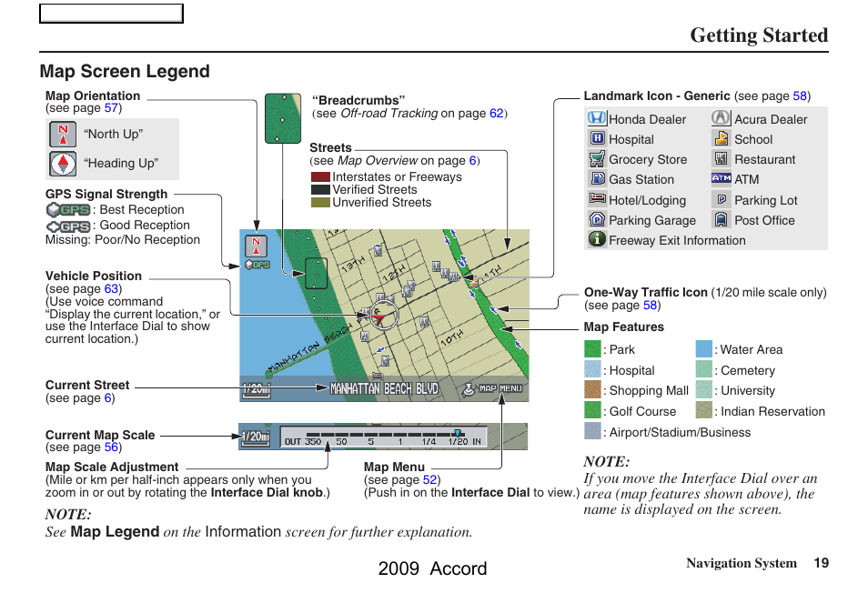Click the red vehicle position arrow on map
The image size is (868, 593).
tap(378, 318)
